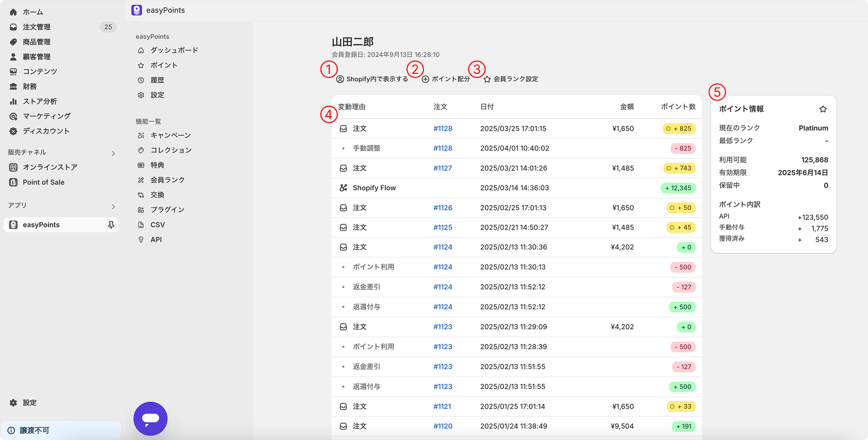Click the 設定 gear icon at bottom

(13, 403)
